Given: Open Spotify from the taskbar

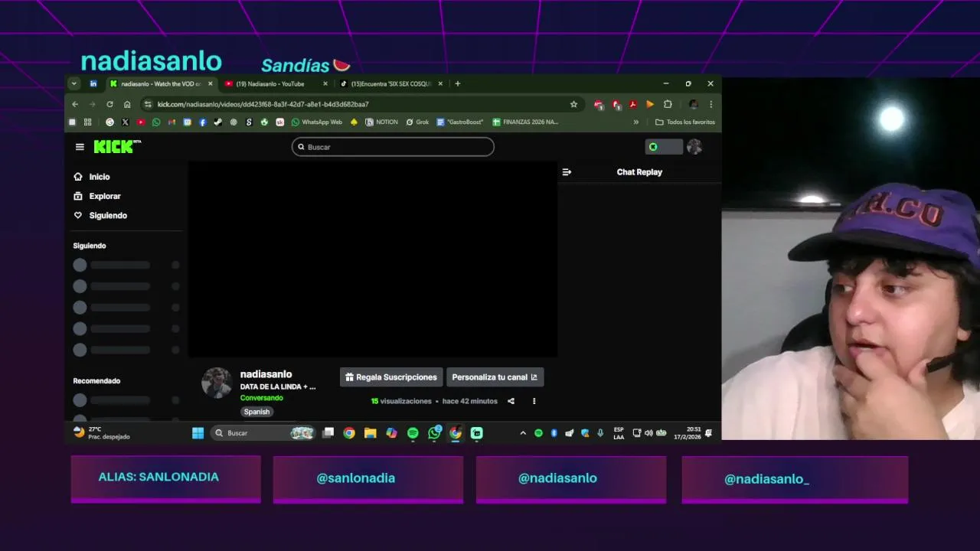Looking at the screenshot, I should (413, 433).
